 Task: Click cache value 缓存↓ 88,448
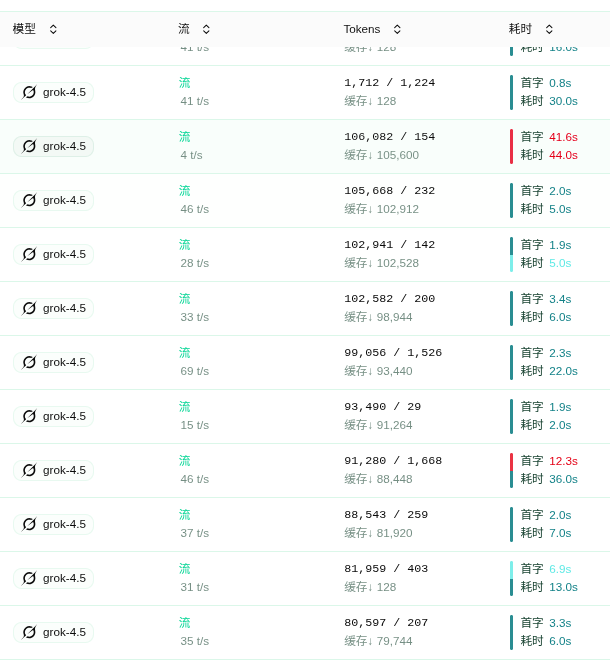(x=378, y=479)
